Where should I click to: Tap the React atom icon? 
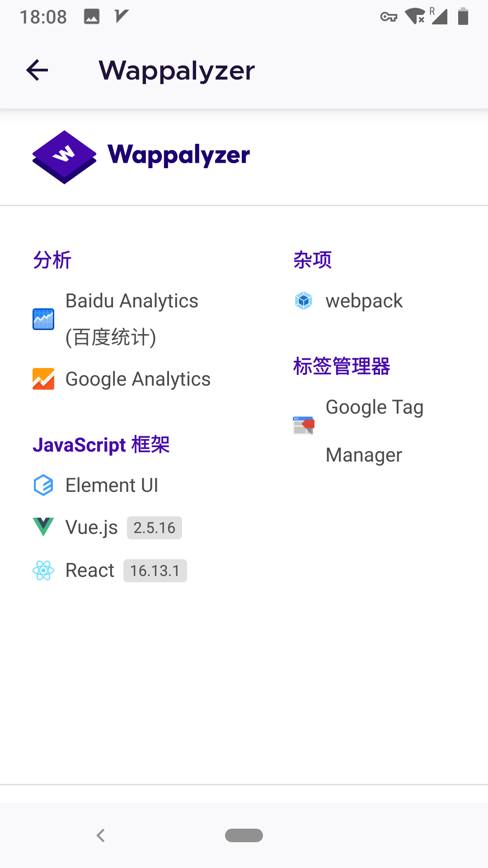(x=43, y=571)
